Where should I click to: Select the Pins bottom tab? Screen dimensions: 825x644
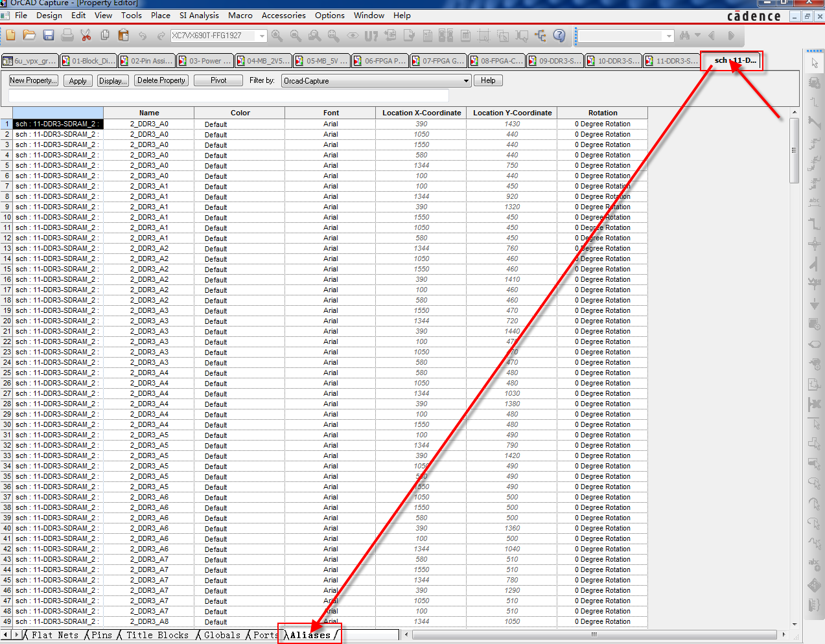pos(102,635)
